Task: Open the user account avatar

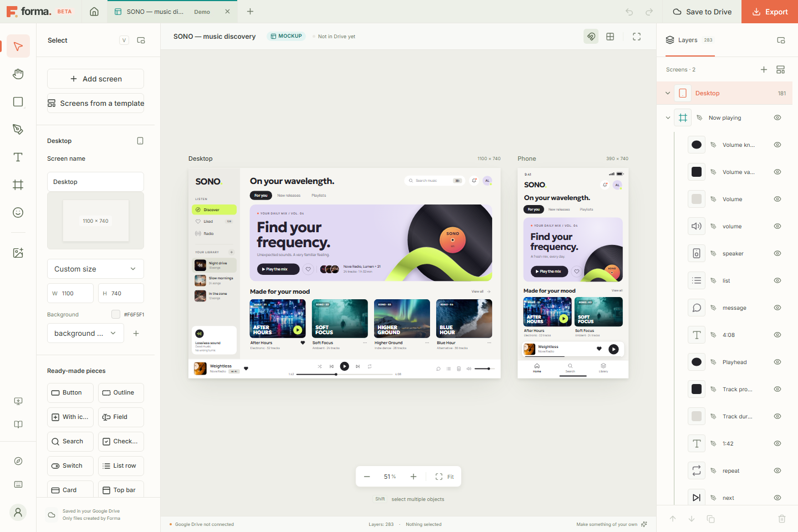Action: coord(18,512)
